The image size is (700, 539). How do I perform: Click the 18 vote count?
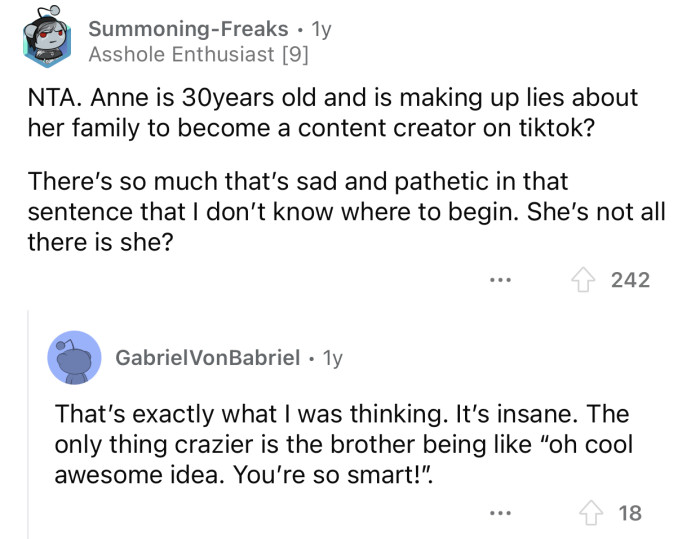[x=630, y=513]
